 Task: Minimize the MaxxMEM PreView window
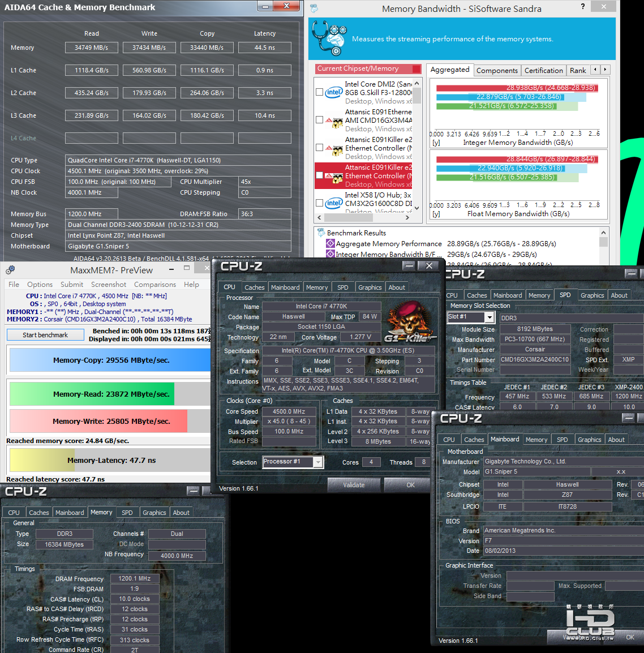171,269
